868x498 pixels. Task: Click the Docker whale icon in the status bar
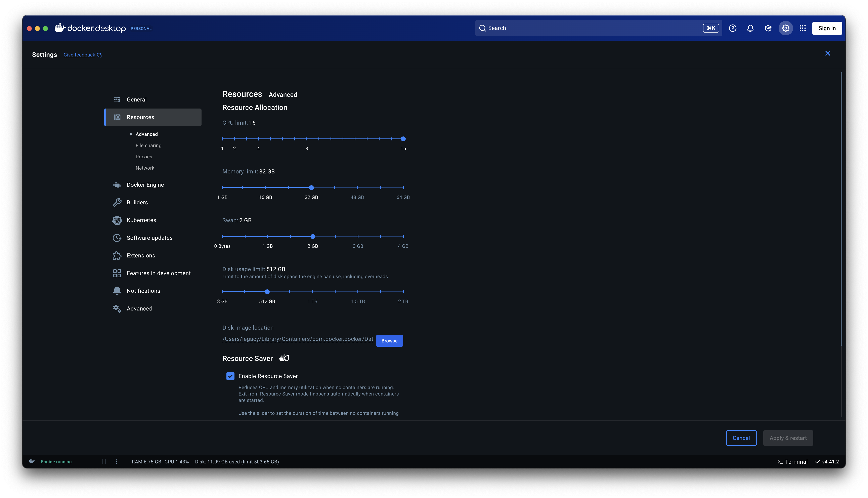tap(32, 461)
